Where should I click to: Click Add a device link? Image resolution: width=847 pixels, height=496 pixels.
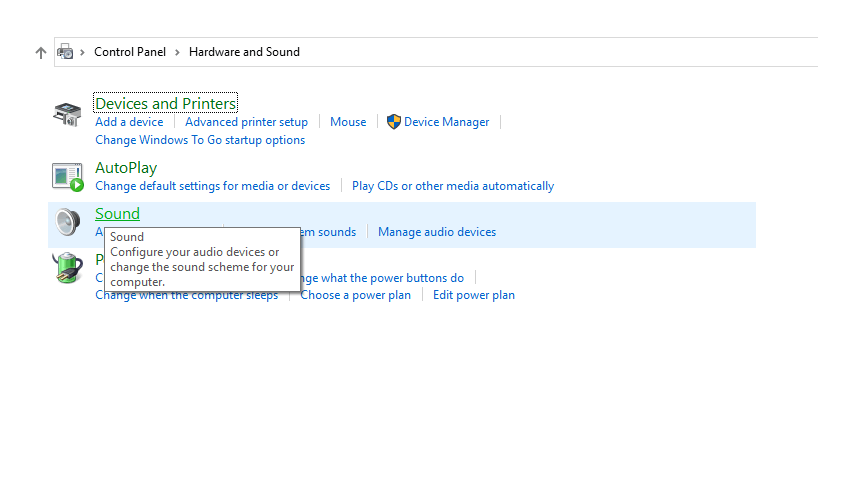(x=129, y=122)
